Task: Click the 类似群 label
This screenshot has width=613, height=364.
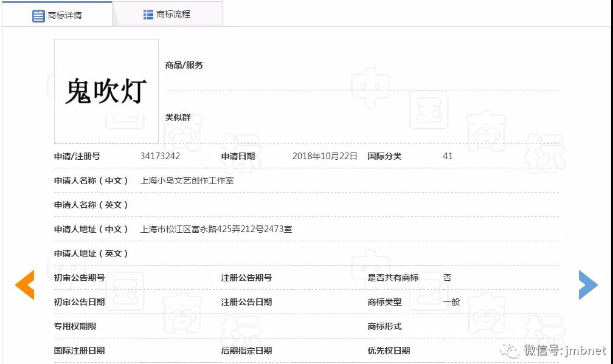Action: (x=178, y=117)
